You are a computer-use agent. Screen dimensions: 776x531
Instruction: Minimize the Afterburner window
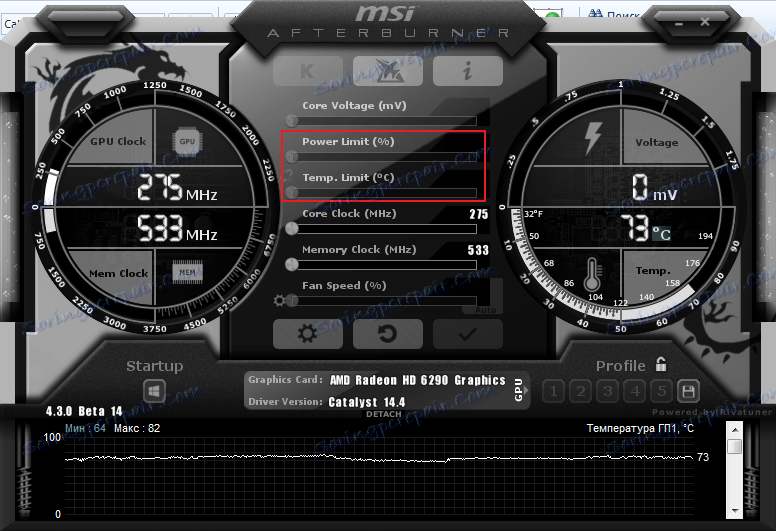pos(679,23)
